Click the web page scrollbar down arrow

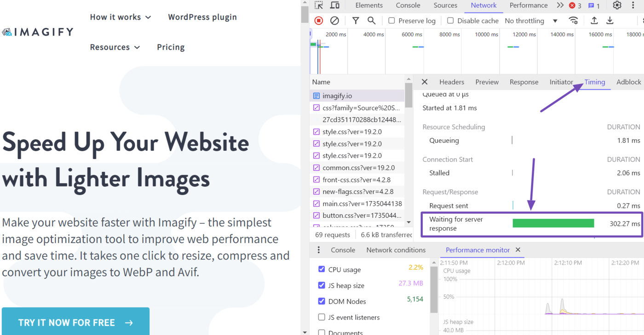[305, 331]
